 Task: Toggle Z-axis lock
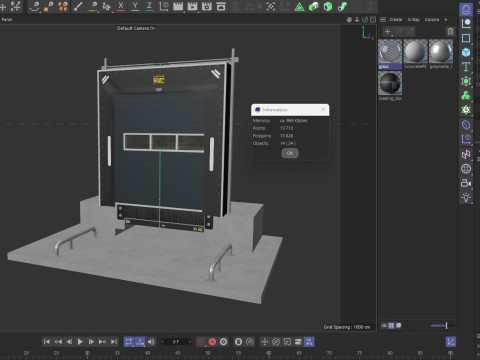149,6
